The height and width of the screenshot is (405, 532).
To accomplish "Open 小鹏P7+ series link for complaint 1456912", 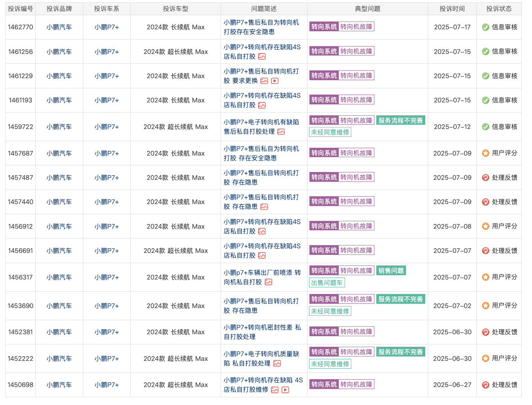I will click(x=106, y=226).
